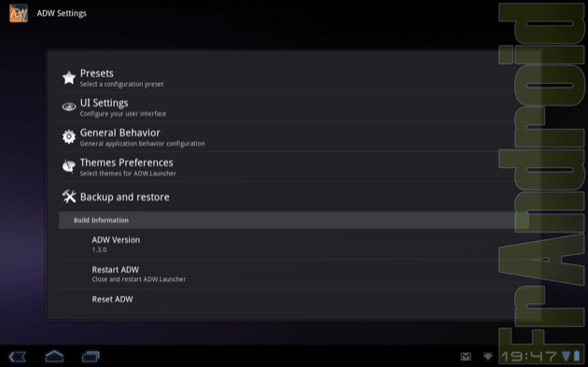Open UI Settings
Viewport: 588px width, 367px height.
pyautogui.click(x=294, y=107)
